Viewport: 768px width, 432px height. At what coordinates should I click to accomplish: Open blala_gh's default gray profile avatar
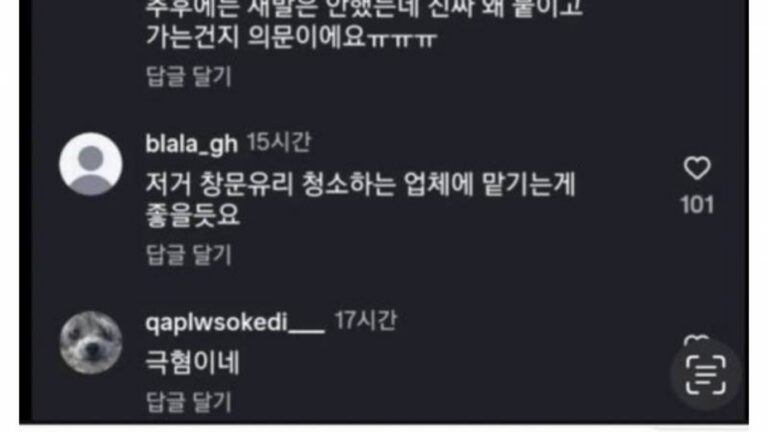(x=91, y=164)
